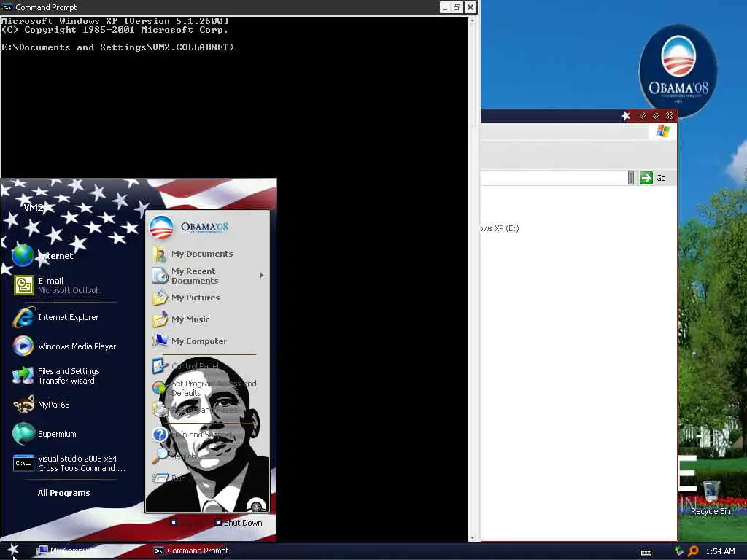Click down arrow of Command Prompt scrollbar
Screen dimensions: 747x560
pyautogui.click(x=473, y=539)
